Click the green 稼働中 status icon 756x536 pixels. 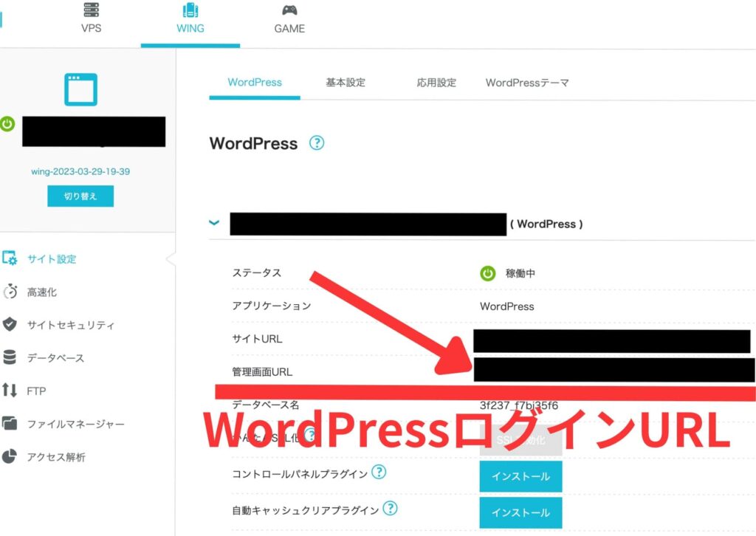[487, 273]
